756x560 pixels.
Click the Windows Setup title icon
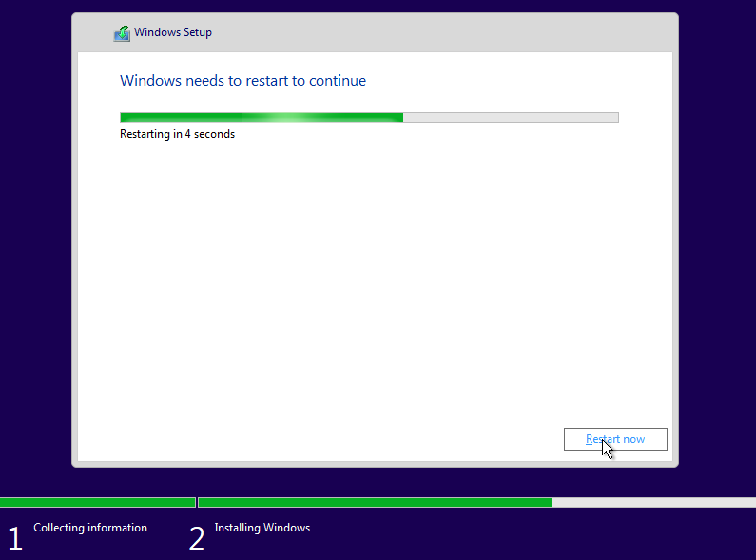click(122, 33)
